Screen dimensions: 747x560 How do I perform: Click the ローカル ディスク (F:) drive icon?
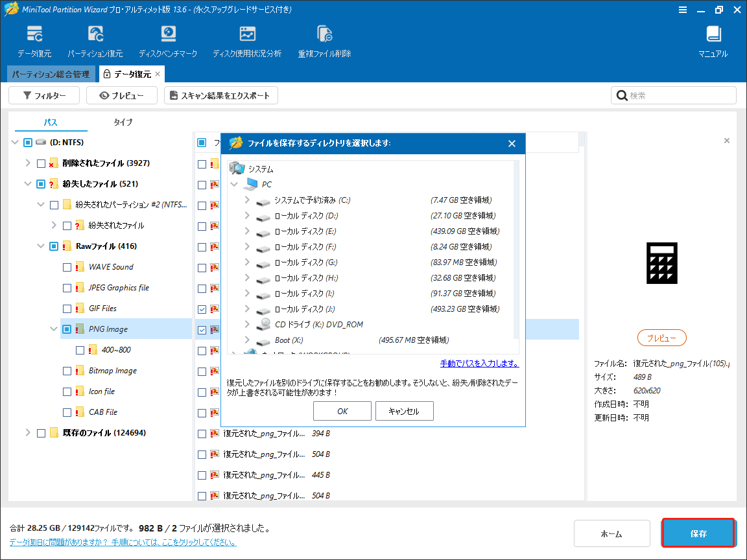(263, 248)
